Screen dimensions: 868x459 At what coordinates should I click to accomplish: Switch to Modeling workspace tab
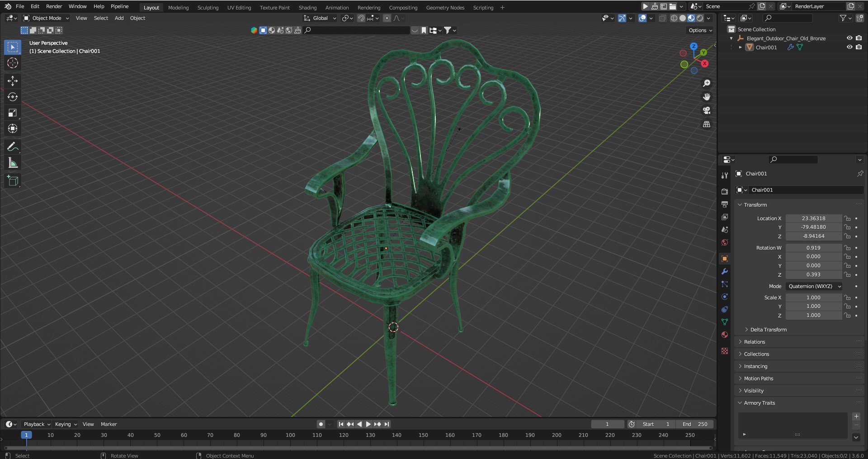pos(178,8)
